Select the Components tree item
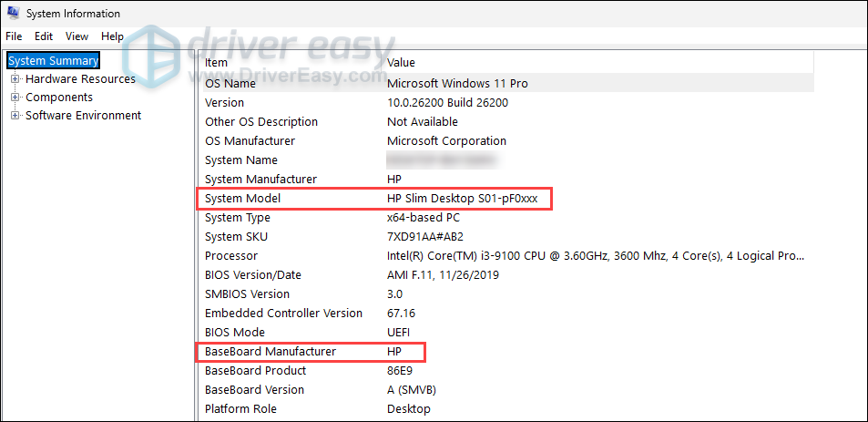The height and width of the screenshot is (422, 868). [x=59, y=98]
